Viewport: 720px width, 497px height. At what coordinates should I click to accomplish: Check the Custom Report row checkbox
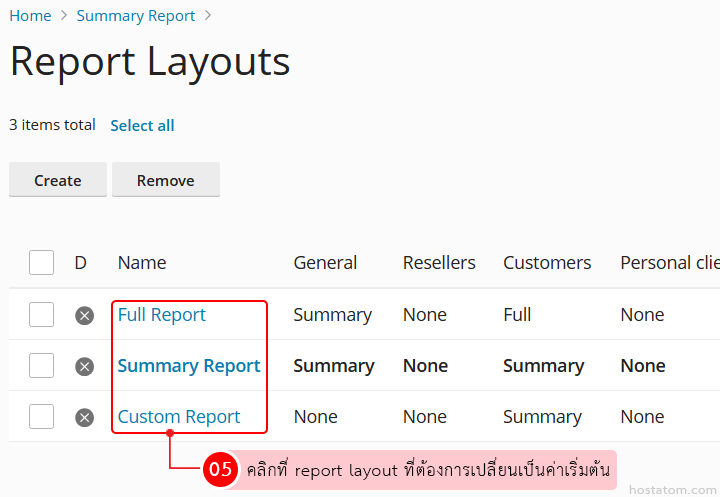tap(41, 417)
